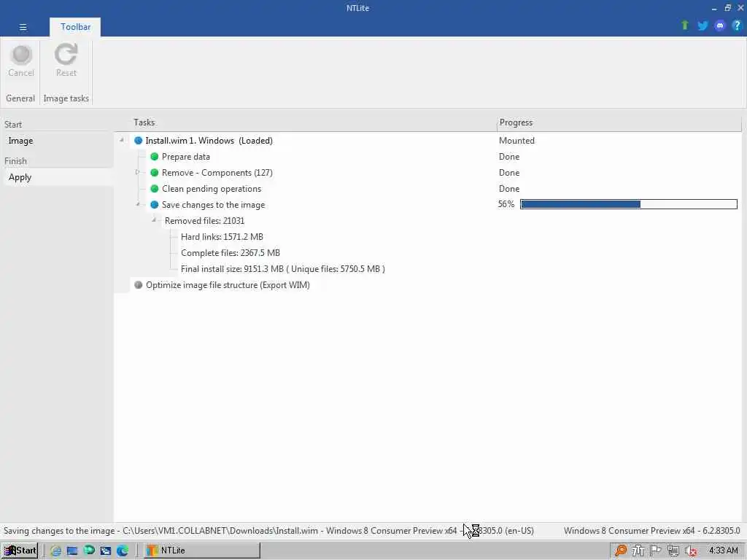Click the flag tray icon

(656, 551)
